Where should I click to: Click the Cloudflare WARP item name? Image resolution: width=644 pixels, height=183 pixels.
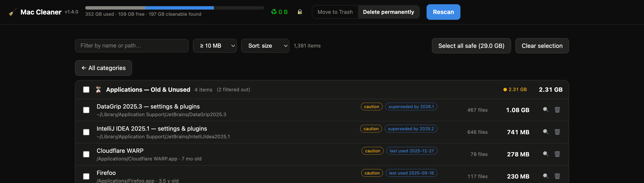(x=120, y=151)
